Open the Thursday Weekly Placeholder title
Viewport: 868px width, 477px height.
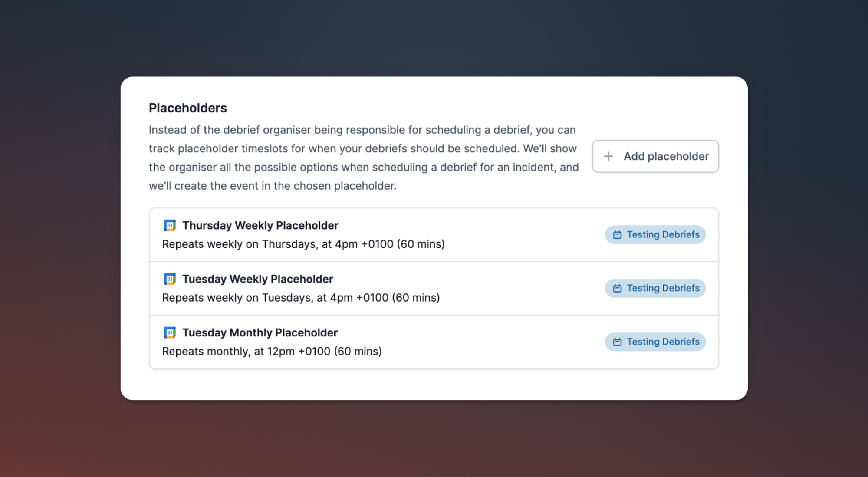tap(260, 225)
